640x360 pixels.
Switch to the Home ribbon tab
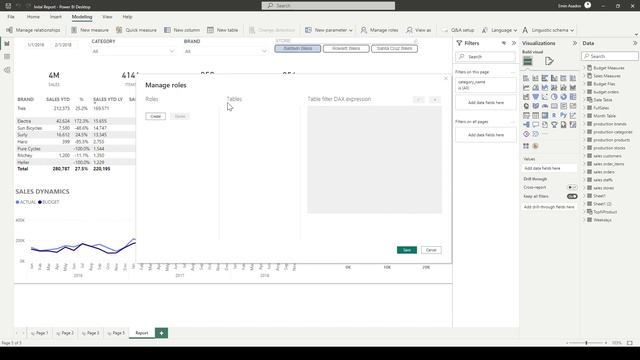tap(33, 17)
